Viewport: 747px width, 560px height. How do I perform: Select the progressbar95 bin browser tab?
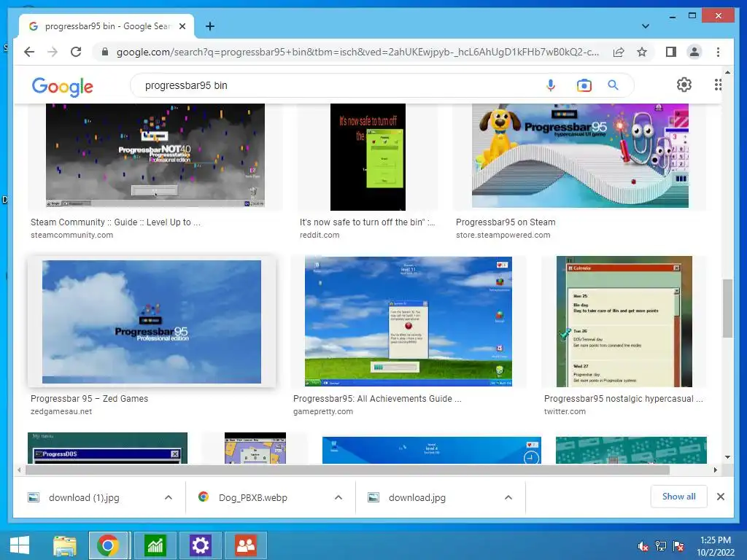click(x=107, y=26)
